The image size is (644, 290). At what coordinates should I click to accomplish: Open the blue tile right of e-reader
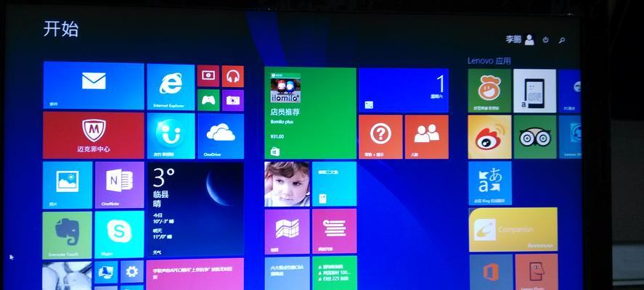[x=570, y=91]
